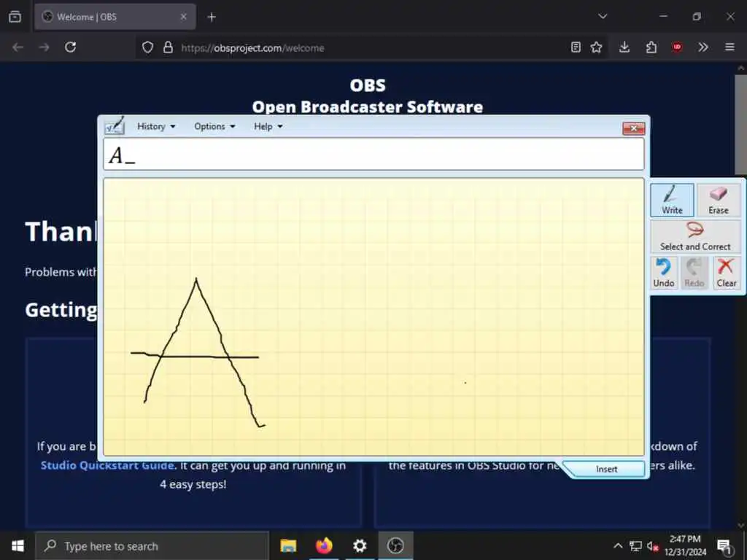Open the Options menu
The width and height of the screenshot is (747, 560).
[214, 126]
